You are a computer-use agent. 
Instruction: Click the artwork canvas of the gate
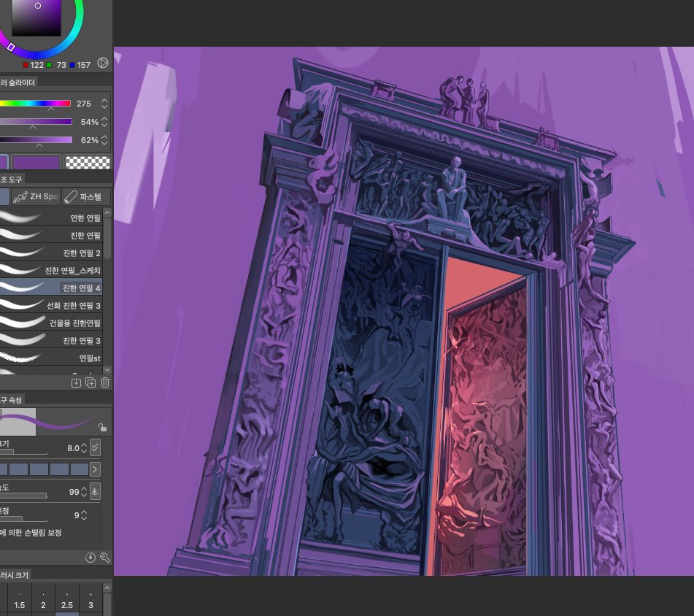tap(404, 311)
